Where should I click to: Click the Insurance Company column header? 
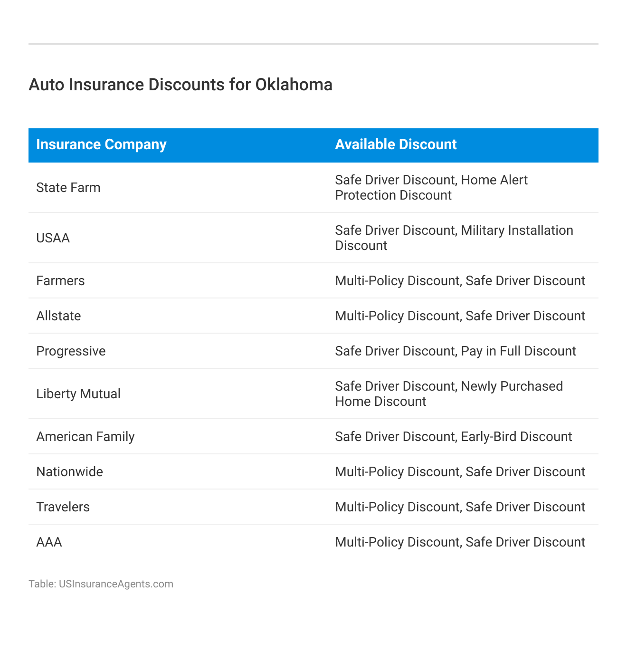101,144
